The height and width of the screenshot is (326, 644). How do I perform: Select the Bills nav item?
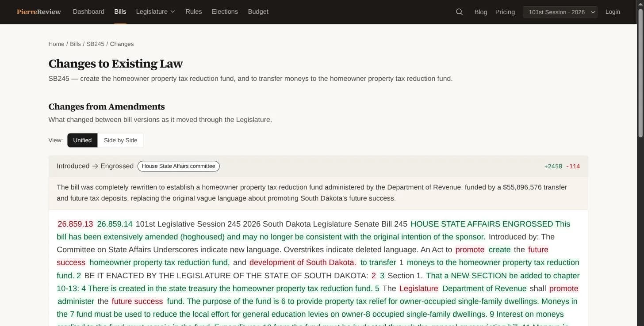120,12
